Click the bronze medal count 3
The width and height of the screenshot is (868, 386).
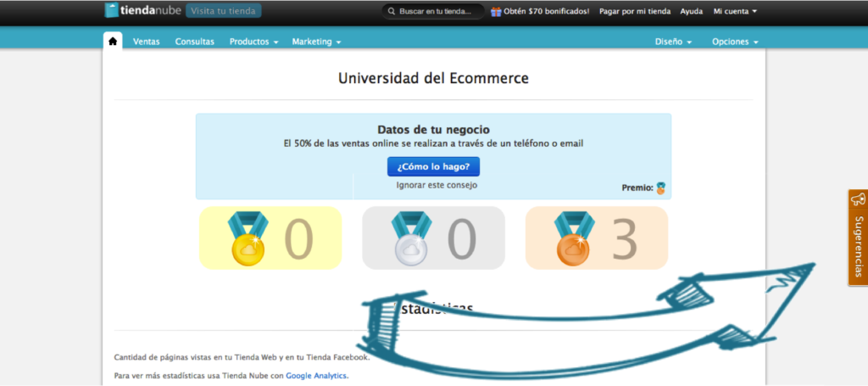[x=625, y=238]
